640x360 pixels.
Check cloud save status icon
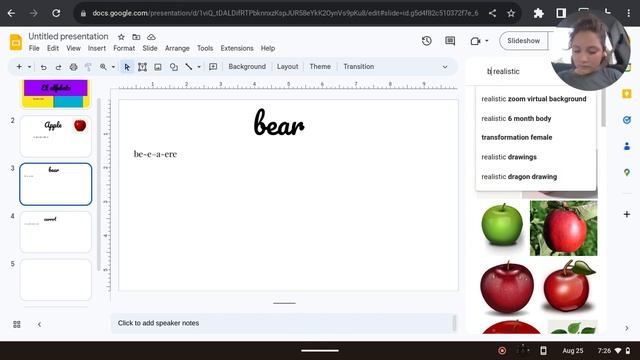pos(151,37)
